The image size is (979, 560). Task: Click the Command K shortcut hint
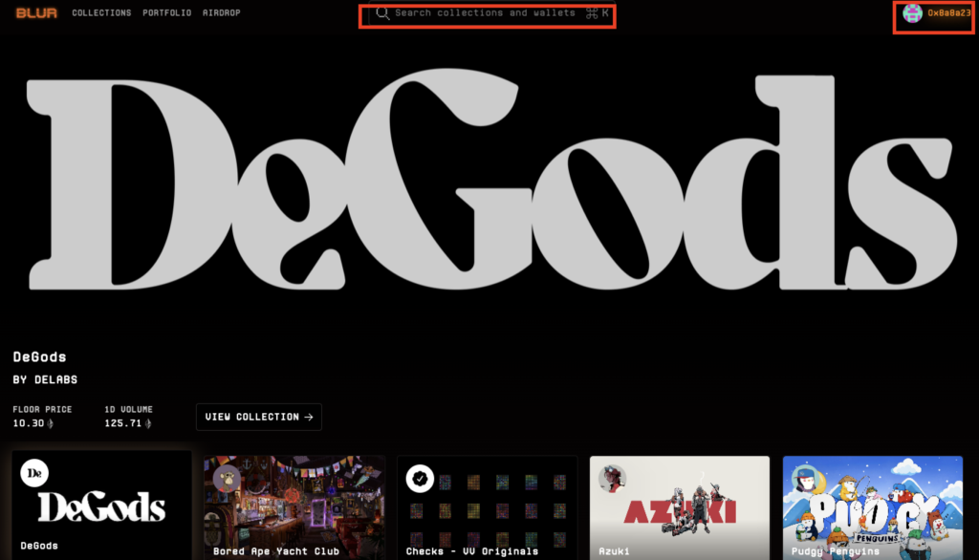(x=597, y=13)
